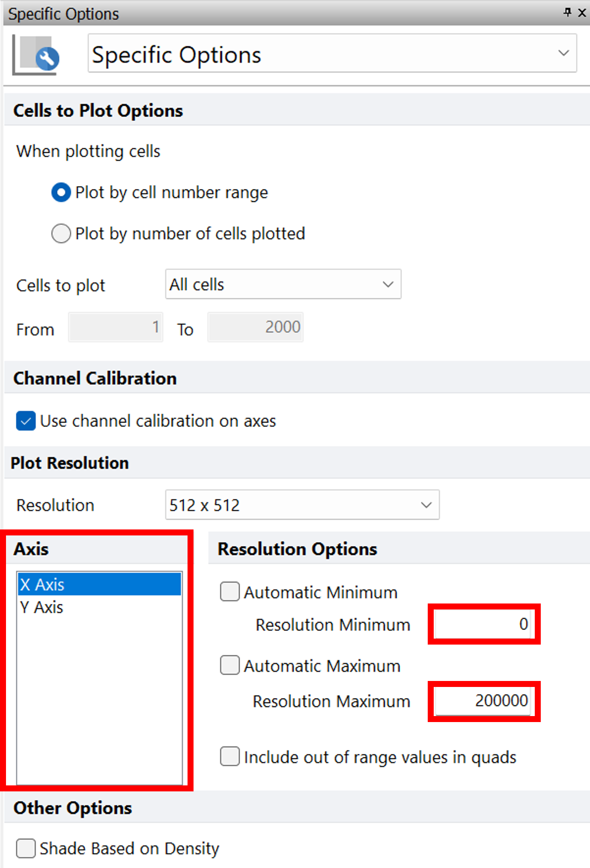Click the Resolution Minimum input field
This screenshot has width=590, height=868.
tap(483, 624)
